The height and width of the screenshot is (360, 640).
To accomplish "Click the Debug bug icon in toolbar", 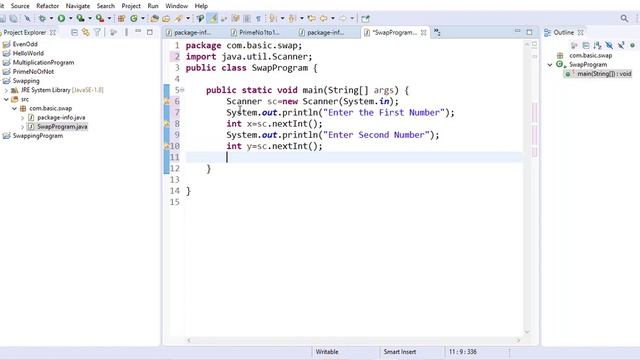I will point(42,18).
